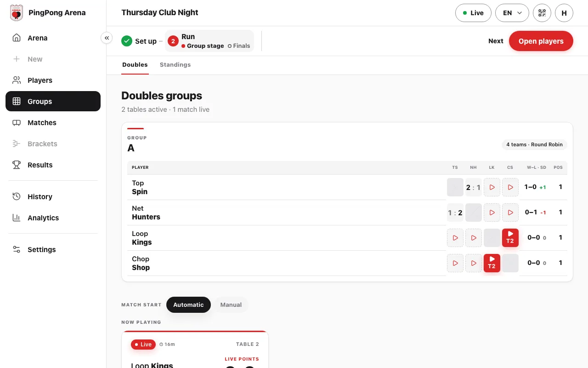Open Matches in the sidebar
The width and height of the screenshot is (588, 368).
(53, 123)
